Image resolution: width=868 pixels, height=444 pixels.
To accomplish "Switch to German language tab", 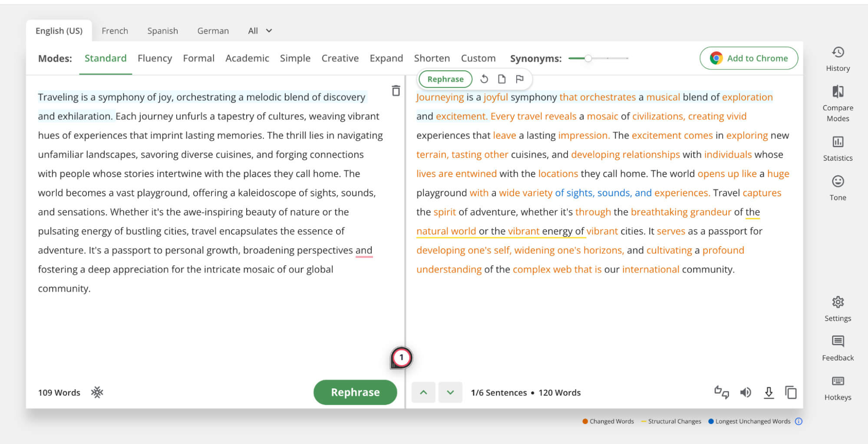I will tap(213, 31).
